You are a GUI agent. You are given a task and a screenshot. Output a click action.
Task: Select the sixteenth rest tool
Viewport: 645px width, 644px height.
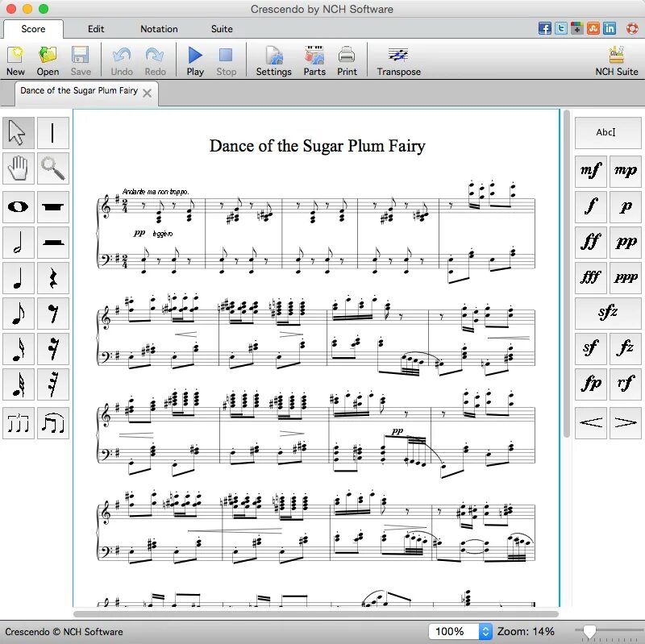53,349
